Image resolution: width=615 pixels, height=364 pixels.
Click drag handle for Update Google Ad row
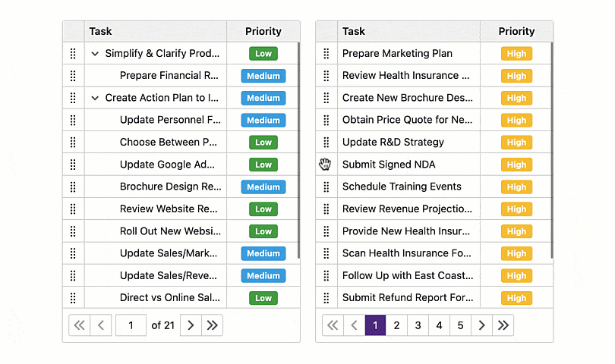(x=73, y=165)
